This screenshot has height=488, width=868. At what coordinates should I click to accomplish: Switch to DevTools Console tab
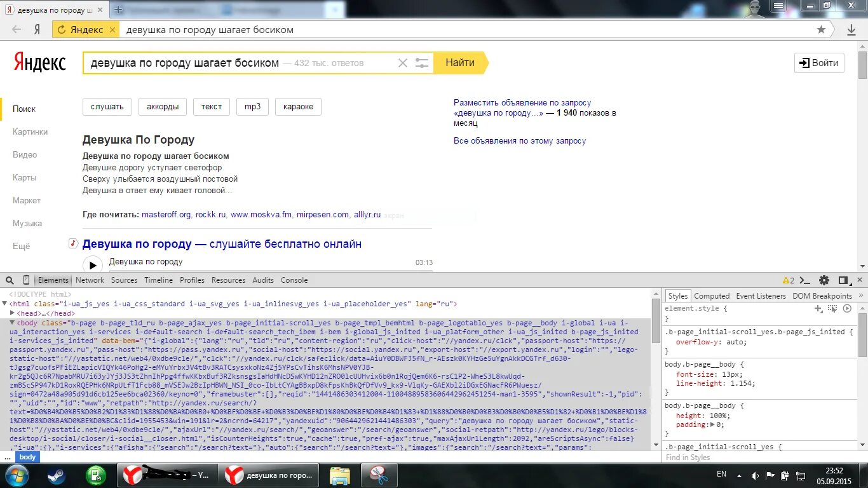point(294,280)
